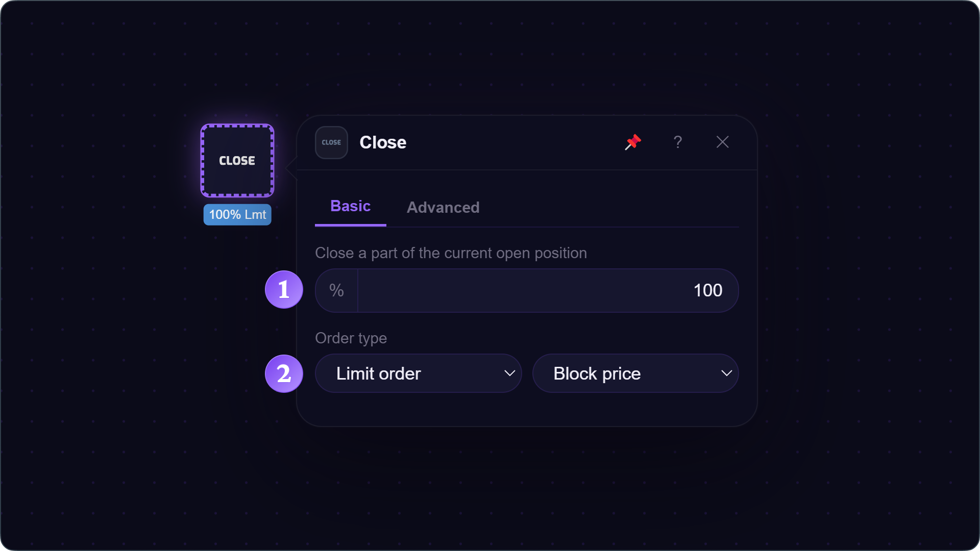Switch to the Basic tab
The width and height of the screenshot is (980, 551).
click(350, 206)
